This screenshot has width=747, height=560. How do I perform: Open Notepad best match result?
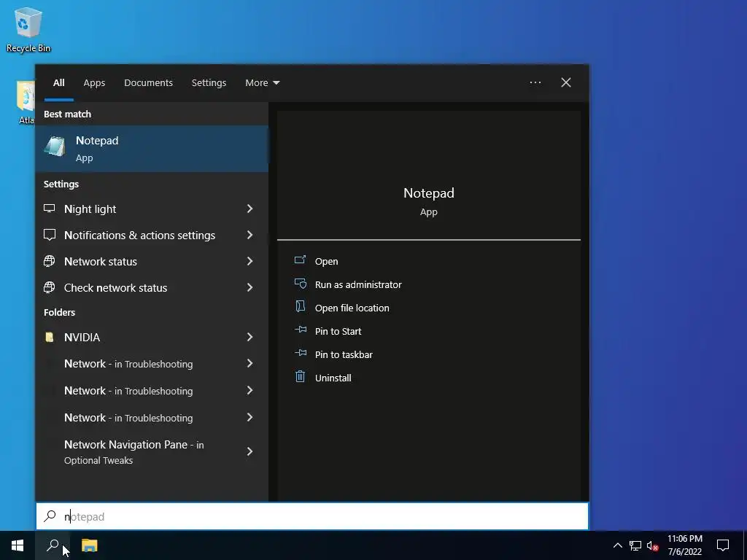point(152,149)
